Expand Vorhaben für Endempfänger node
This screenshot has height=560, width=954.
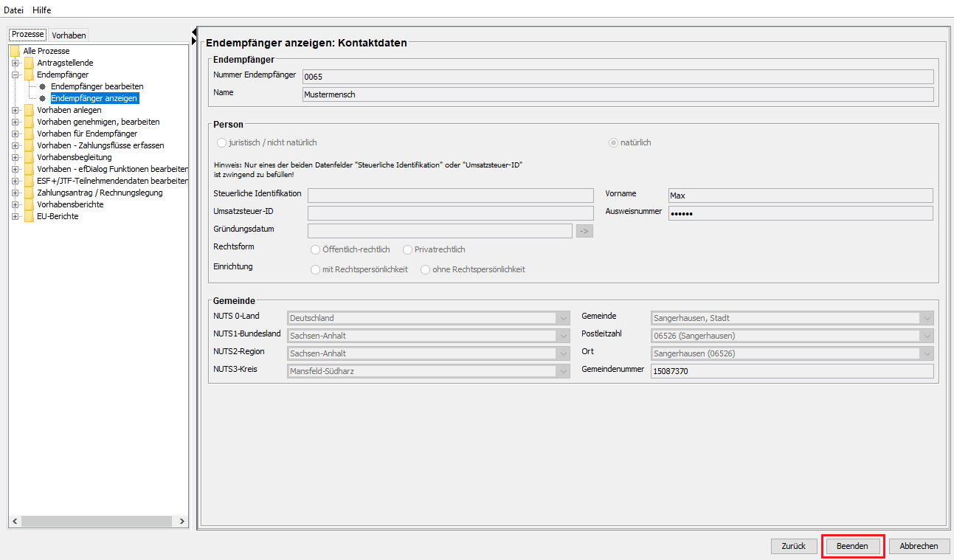click(15, 134)
